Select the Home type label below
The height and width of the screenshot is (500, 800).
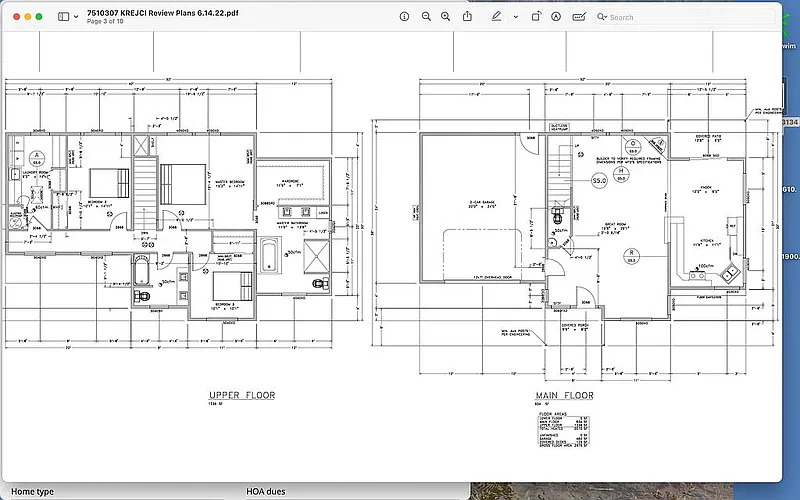pyautogui.click(x=33, y=492)
